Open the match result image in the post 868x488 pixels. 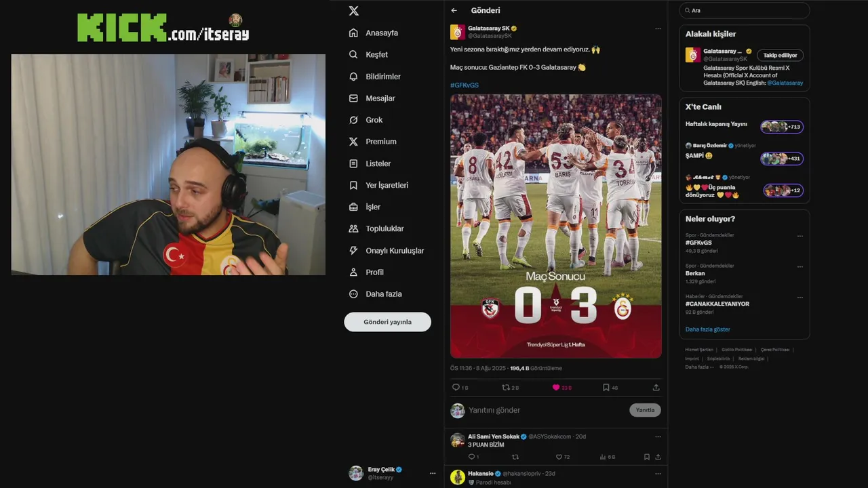pos(556,226)
